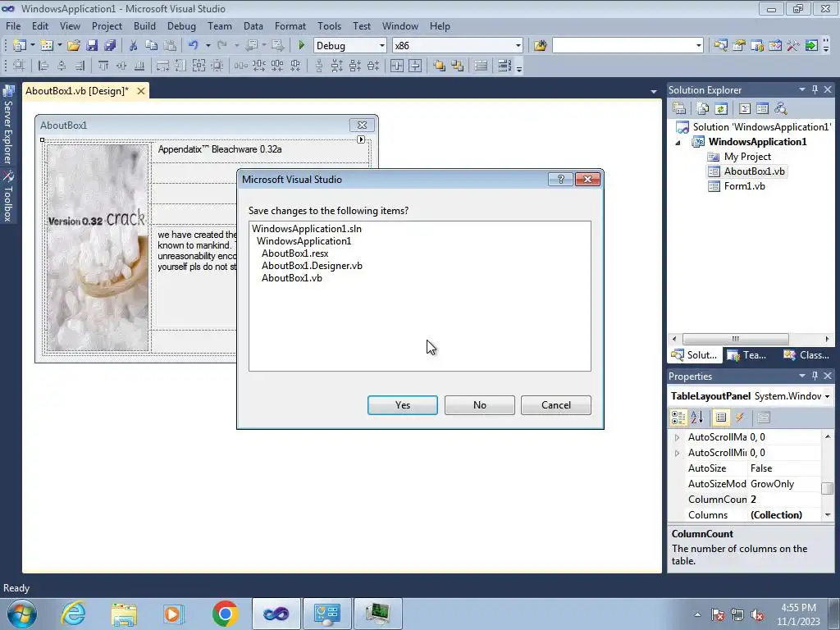
Task: Click the green arrow Start Page icon
Action: pyautogui.click(x=811, y=46)
